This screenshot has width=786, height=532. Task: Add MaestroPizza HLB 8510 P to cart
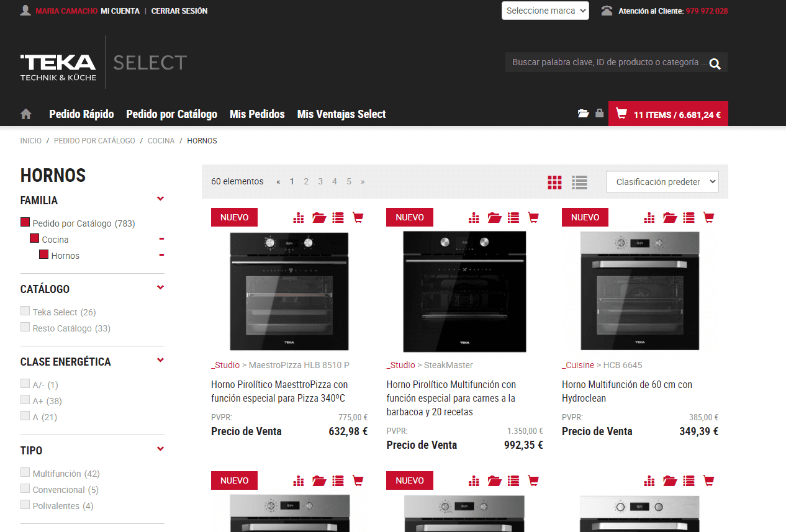click(358, 217)
